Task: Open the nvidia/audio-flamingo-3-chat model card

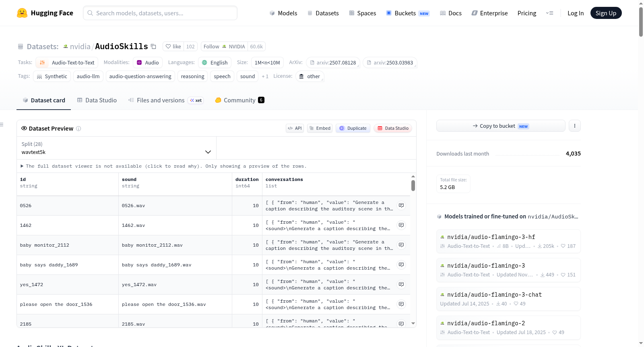Action: 508,299
